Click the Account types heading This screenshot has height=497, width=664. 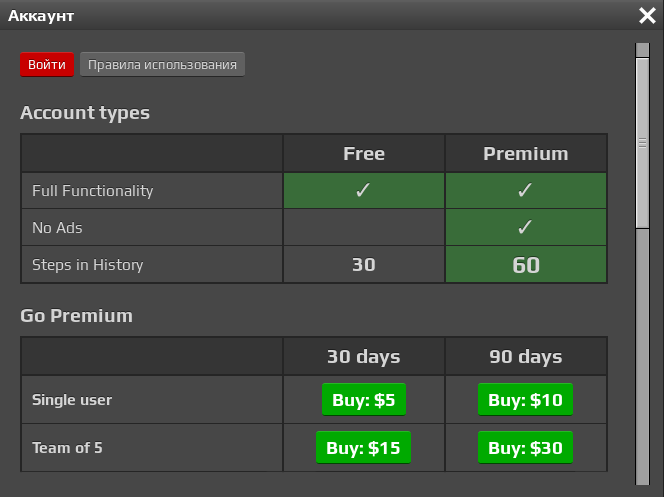[85, 113]
